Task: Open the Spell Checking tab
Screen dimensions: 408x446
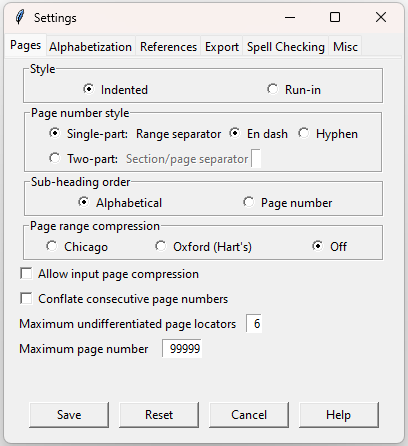Action: [286, 47]
